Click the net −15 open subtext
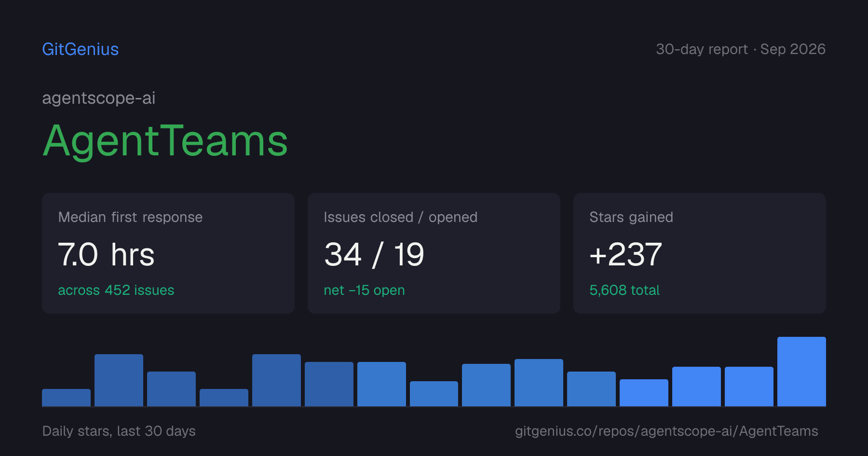This screenshot has width=868, height=456. tap(365, 290)
